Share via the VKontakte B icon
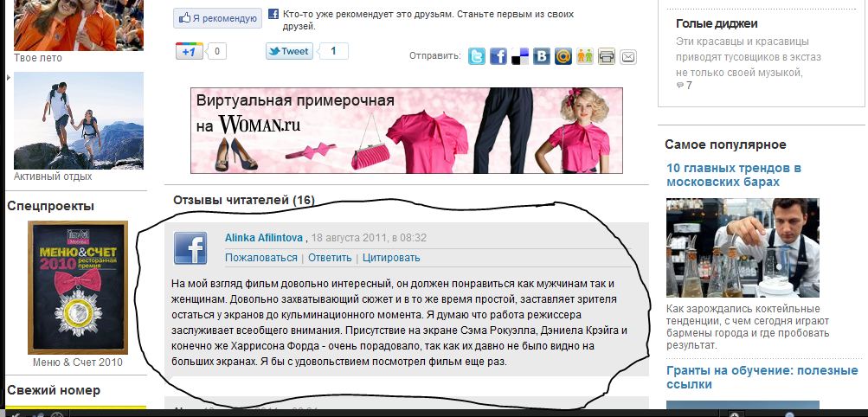This screenshot has width=868, height=417. point(542,56)
